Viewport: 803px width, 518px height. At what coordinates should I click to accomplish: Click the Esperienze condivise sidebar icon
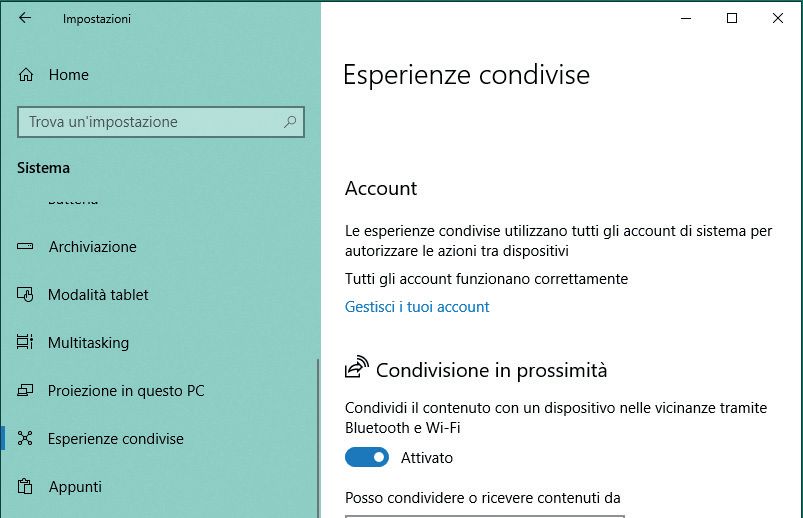[x=25, y=439]
